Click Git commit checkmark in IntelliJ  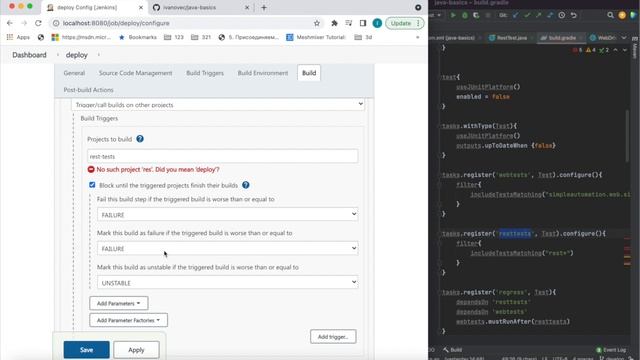coord(527,15)
